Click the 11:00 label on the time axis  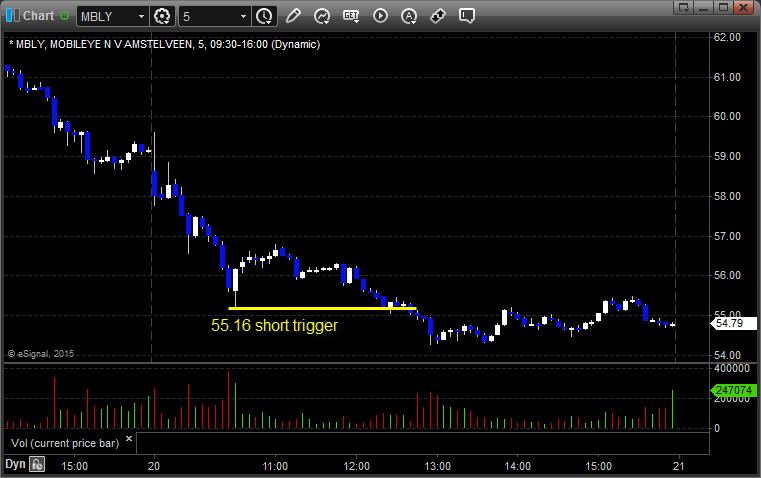[275, 466]
